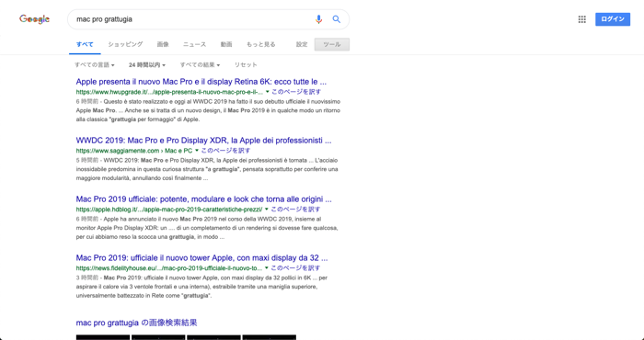Open result 'Mac Pro 2019: ufficiale il nuovo tower'
This screenshot has width=644, height=340.
tap(201, 258)
